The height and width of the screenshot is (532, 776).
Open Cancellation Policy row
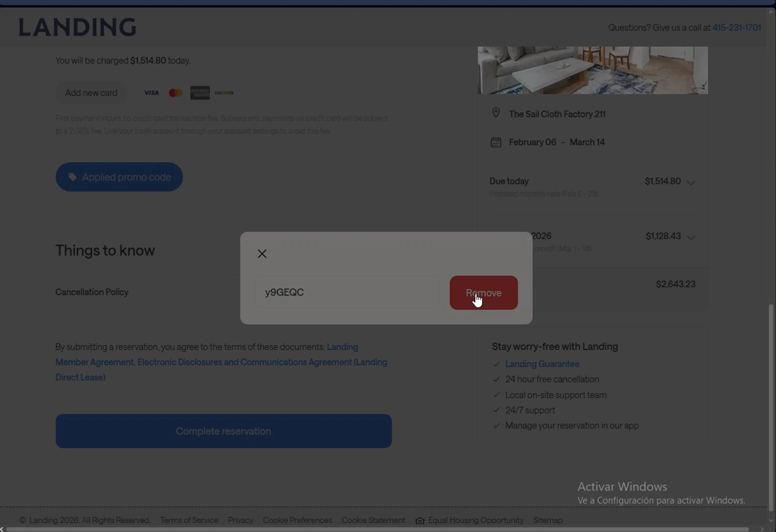[x=92, y=292]
